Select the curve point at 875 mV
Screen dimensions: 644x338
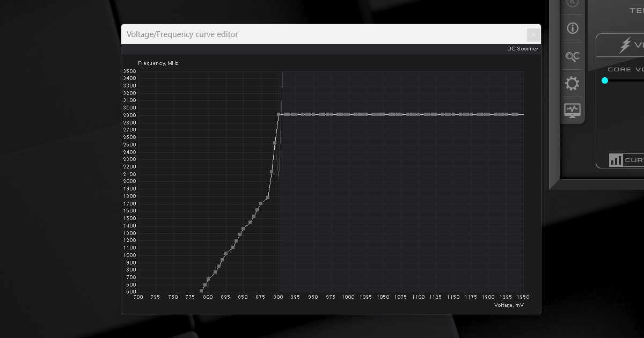click(x=261, y=203)
